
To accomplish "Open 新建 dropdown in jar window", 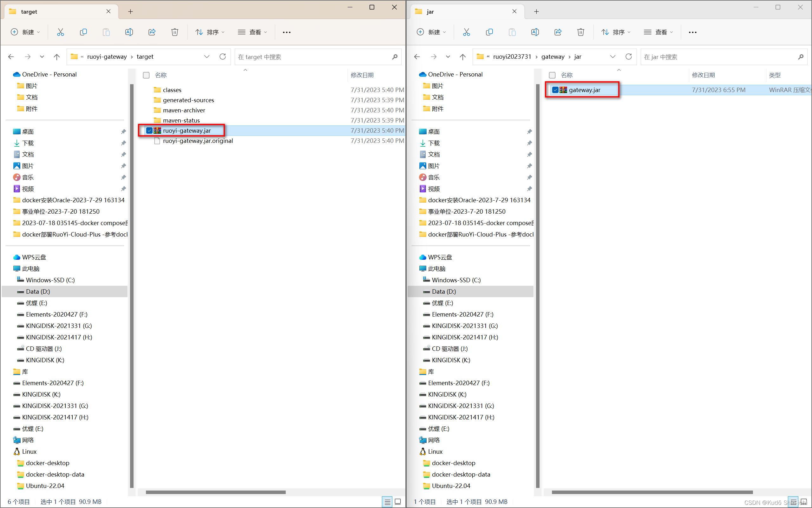I will pyautogui.click(x=432, y=32).
